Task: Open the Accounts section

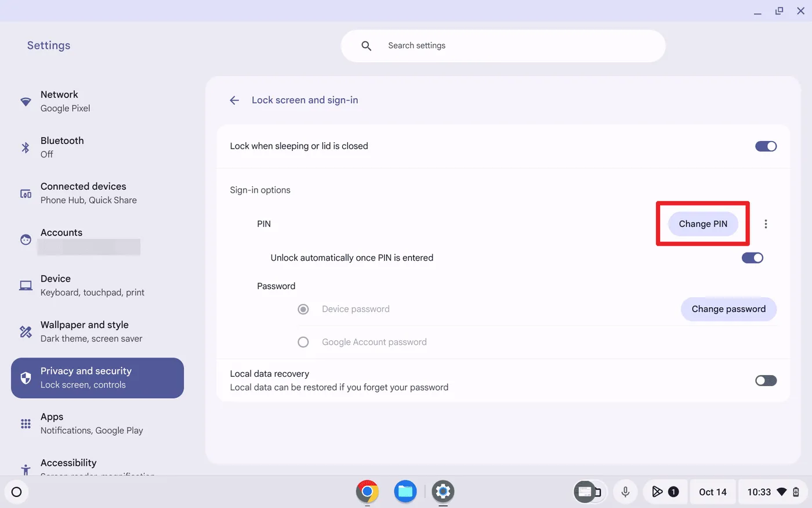Action: pos(97,239)
